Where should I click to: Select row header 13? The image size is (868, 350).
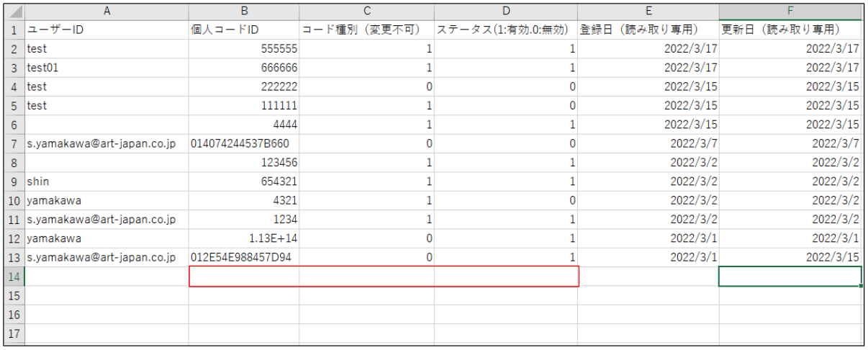coord(14,257)
